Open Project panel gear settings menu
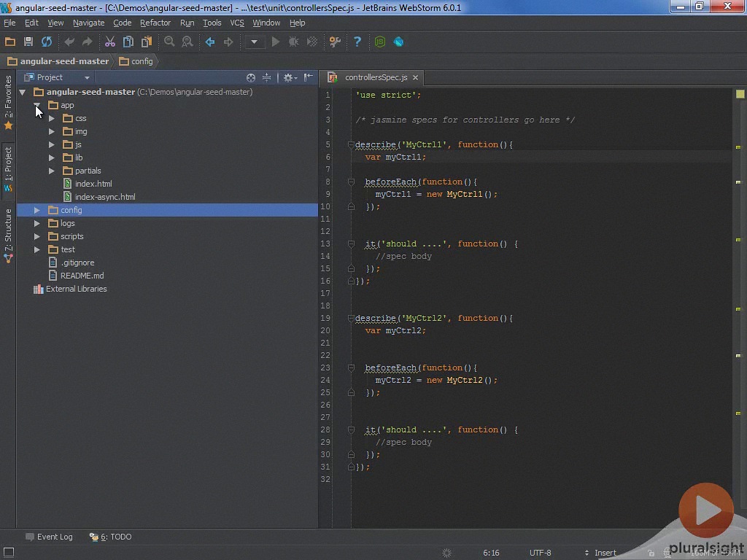The image size is (747, 560). pyautogui.click(x=290, y=77)
